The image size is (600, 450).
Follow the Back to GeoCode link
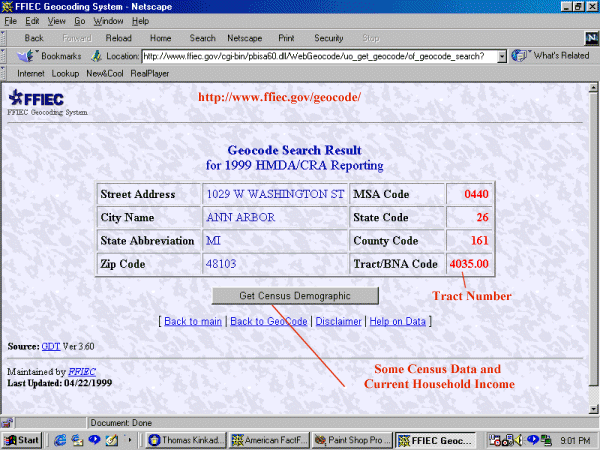tap(268, 321)
